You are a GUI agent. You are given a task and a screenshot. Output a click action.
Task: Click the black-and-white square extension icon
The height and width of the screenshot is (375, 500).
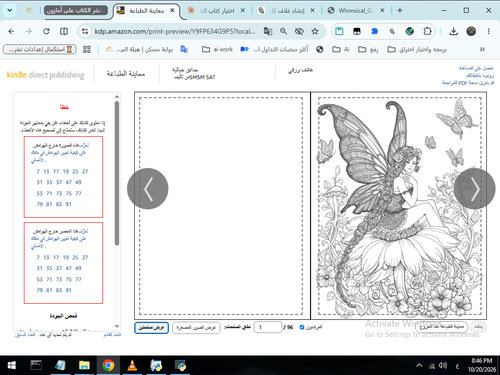pos(357,31)
